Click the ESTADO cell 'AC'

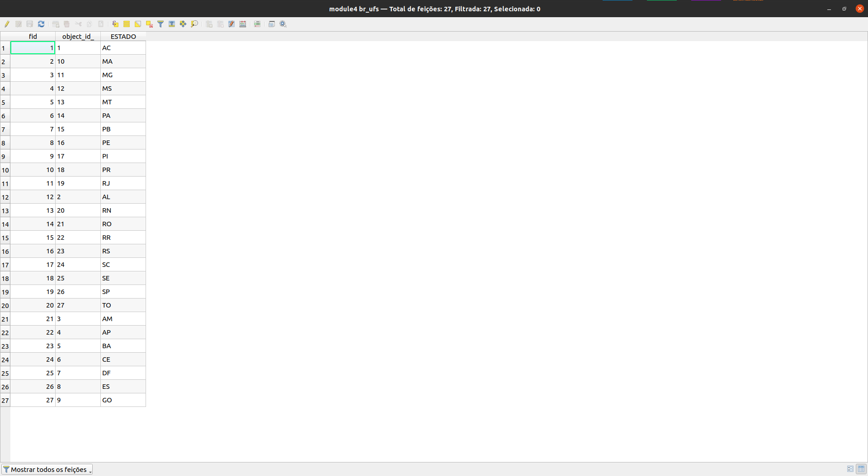click(123, 48)
